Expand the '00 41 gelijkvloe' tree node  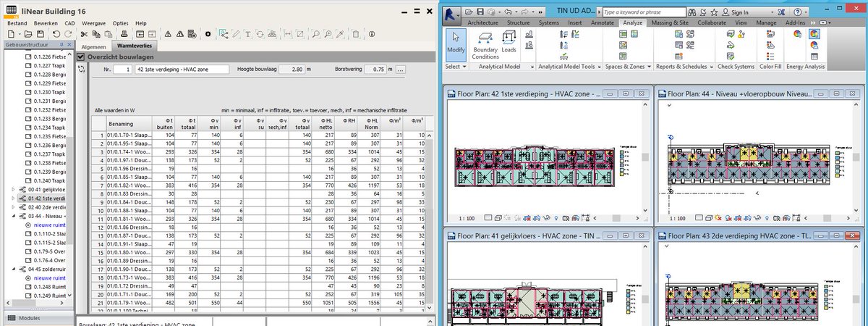[x=14, y=189]
